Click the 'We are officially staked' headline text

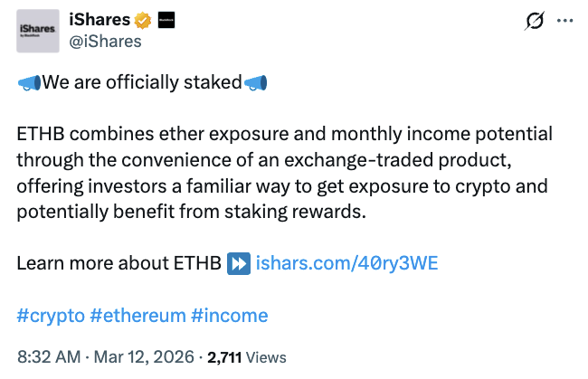click(142, 83)
